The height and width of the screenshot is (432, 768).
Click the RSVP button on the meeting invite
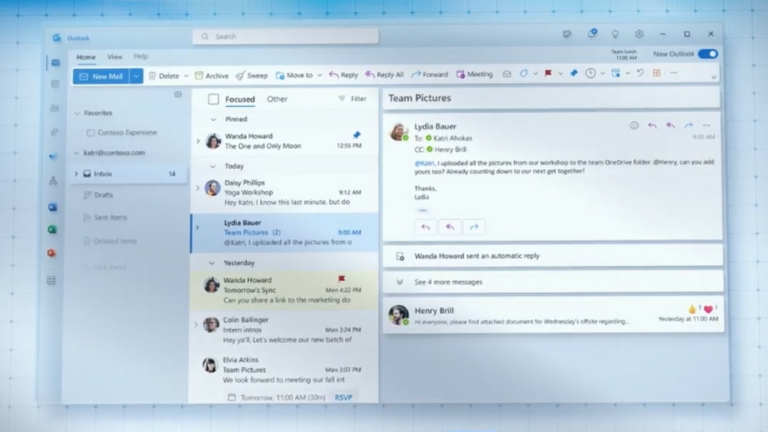[343, 397]
